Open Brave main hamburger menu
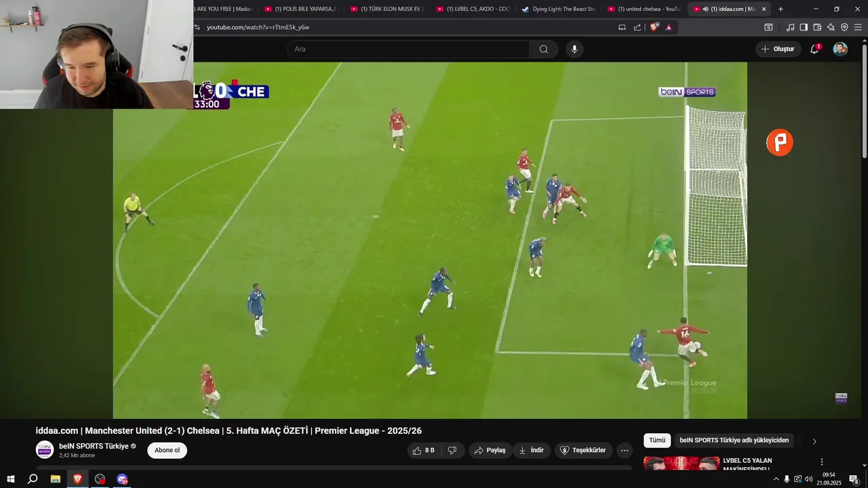868x488 pixels. point(858,27)
